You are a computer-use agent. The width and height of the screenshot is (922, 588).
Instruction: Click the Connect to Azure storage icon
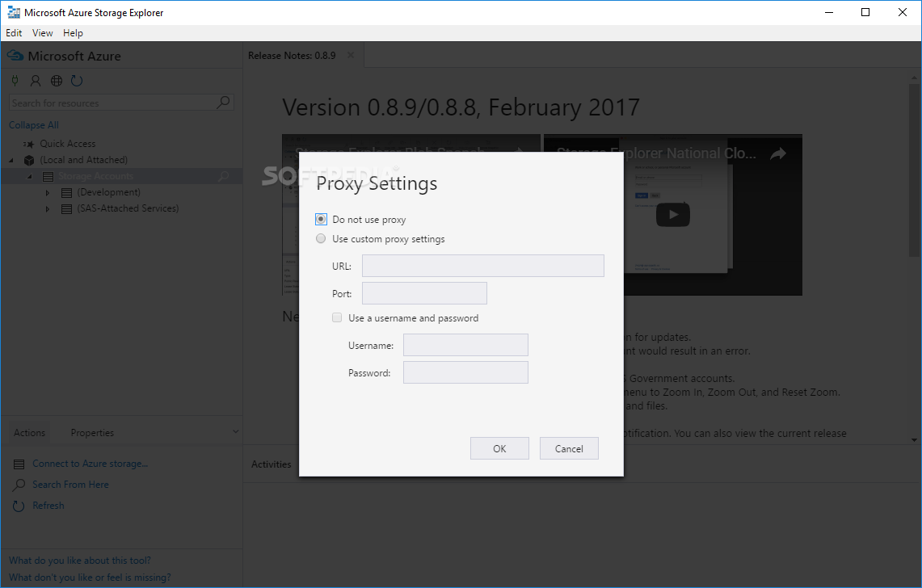click(x=19, y=464)
